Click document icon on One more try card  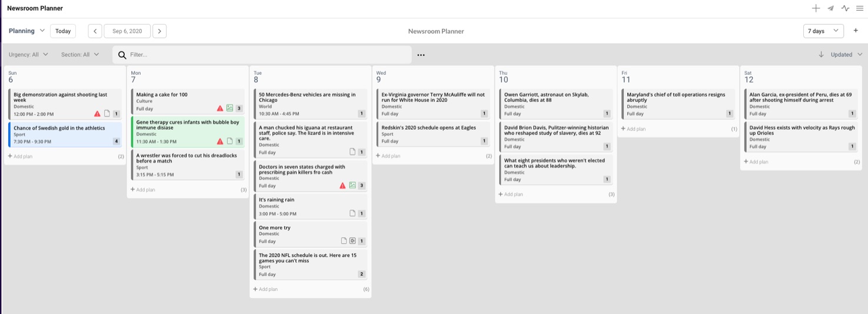(344, 241)
